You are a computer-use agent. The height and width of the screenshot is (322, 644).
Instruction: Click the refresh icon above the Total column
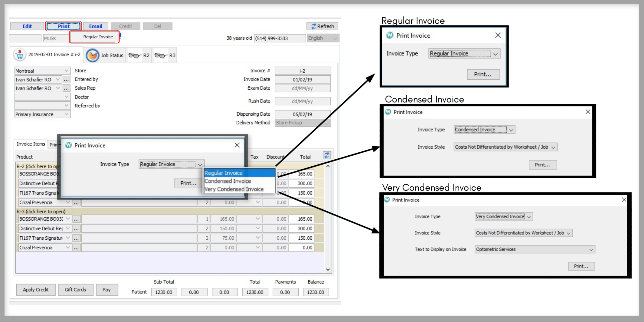[x=327, y=155]
